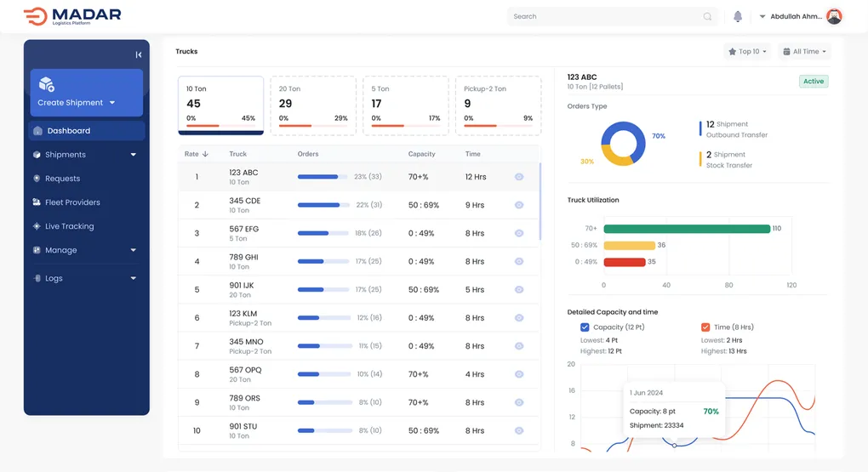
Task: Uncheck the Time (8 Hrs) checkbox
Action: (705, 327)
